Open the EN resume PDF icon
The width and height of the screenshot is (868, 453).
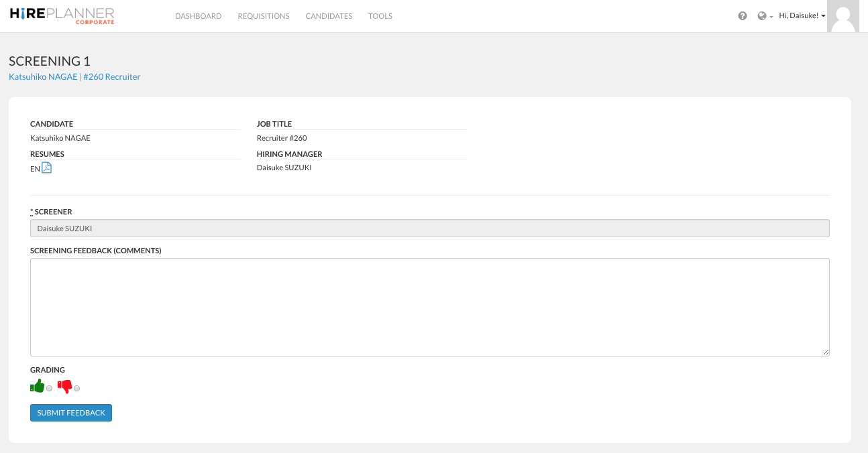pos(46,168)
